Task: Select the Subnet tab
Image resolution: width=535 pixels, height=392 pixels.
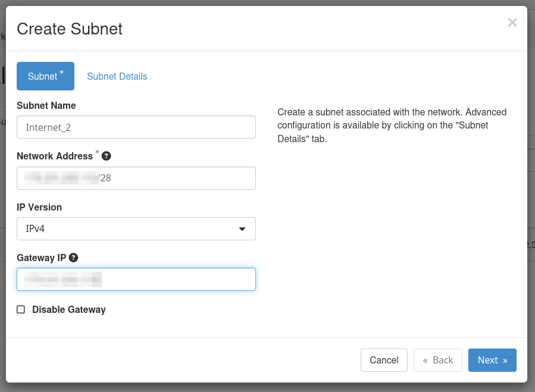Action: [45, 76]
